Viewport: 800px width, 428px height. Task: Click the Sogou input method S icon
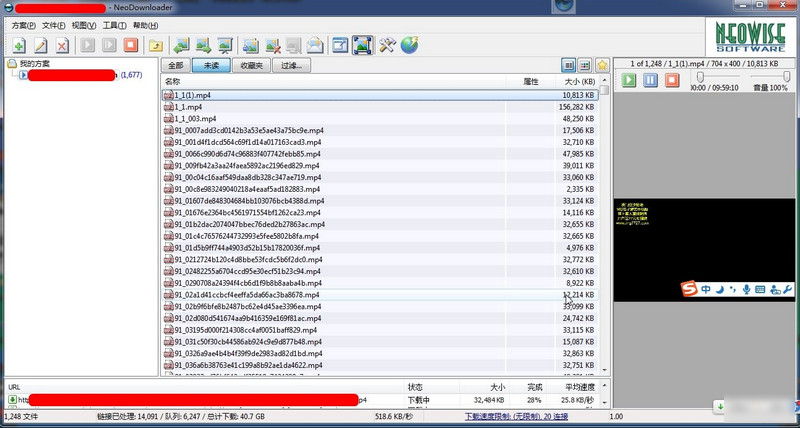pos(689,289)
